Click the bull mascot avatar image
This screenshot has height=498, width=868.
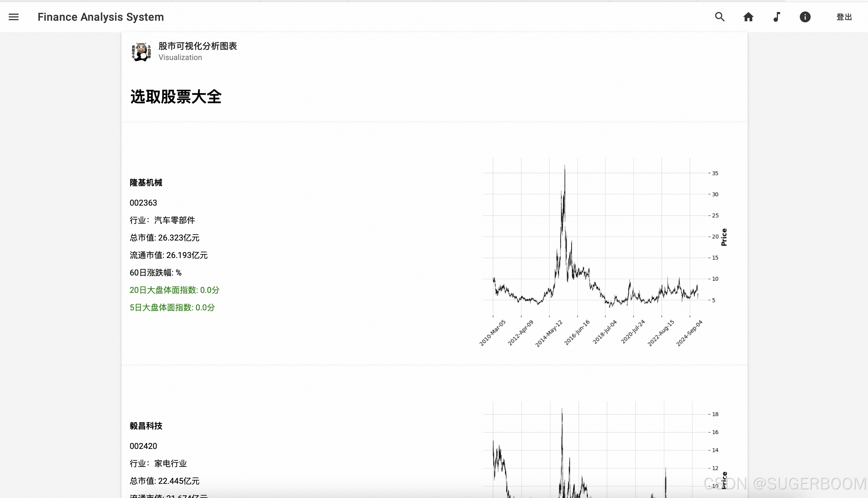[141, 52]
